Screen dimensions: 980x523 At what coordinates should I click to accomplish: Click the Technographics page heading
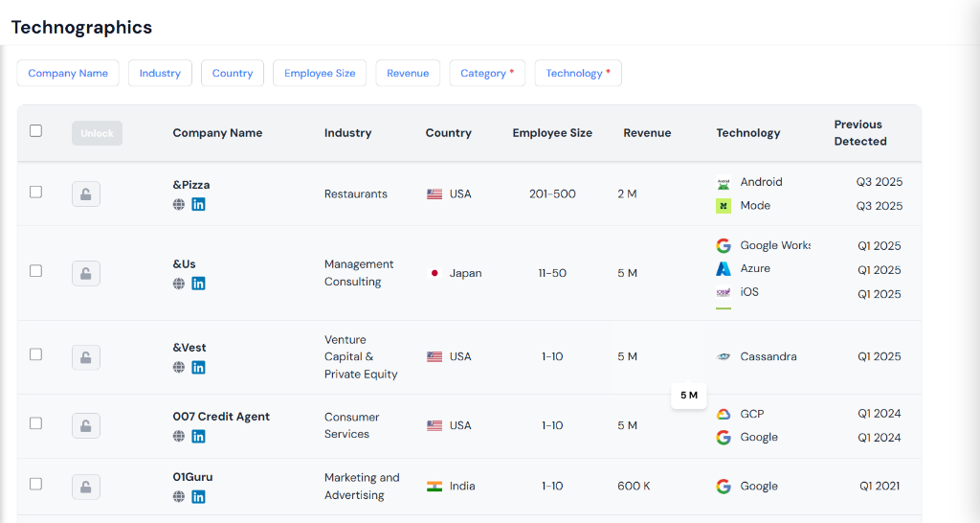click(x=81, y=28)
